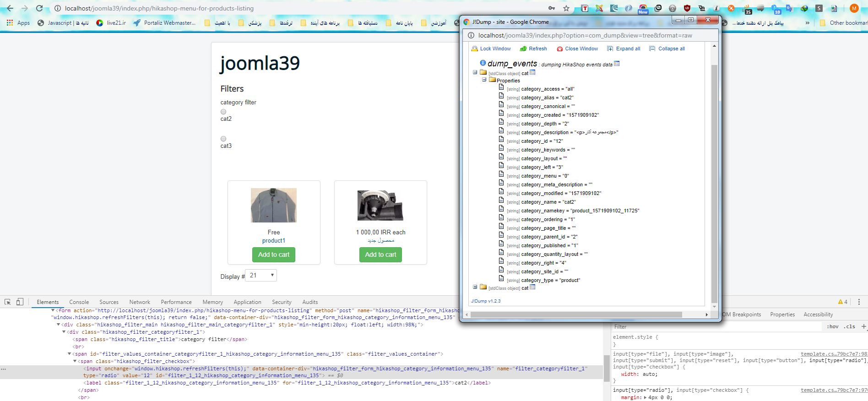This screenshot has width=868, height=401.
Task: Select the cat3 category filter radio
Action: 223,139
